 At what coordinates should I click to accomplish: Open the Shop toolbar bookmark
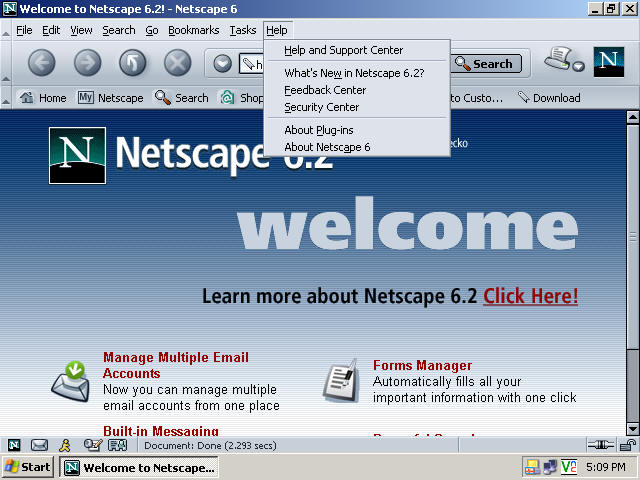click(x=242, y=98)
